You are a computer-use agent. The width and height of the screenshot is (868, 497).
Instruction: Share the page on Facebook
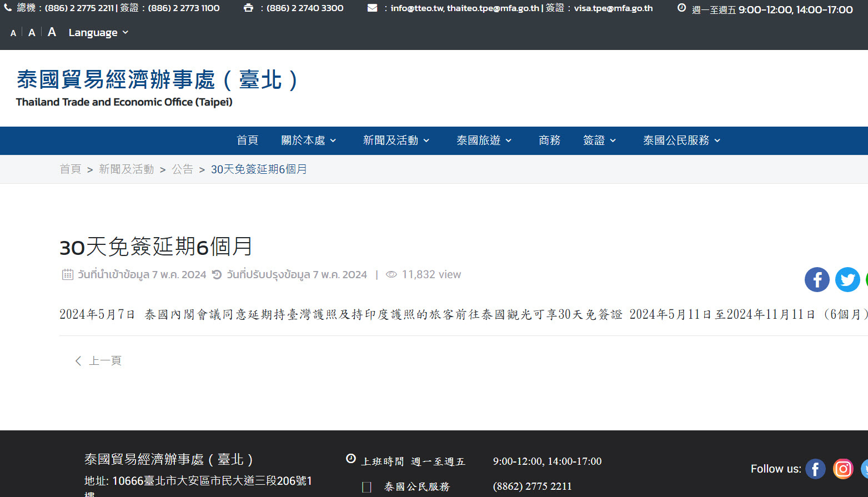817,279
